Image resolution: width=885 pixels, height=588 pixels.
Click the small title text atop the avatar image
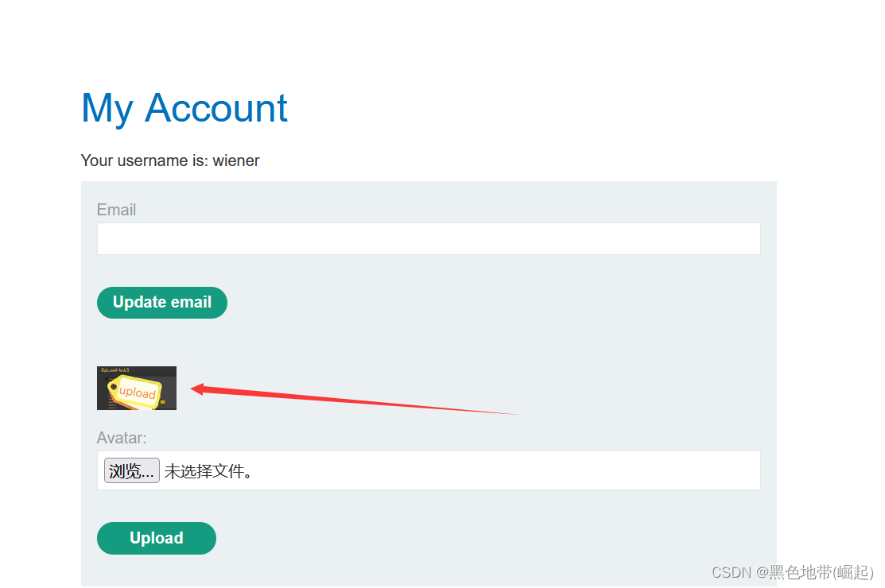[115, 370]
